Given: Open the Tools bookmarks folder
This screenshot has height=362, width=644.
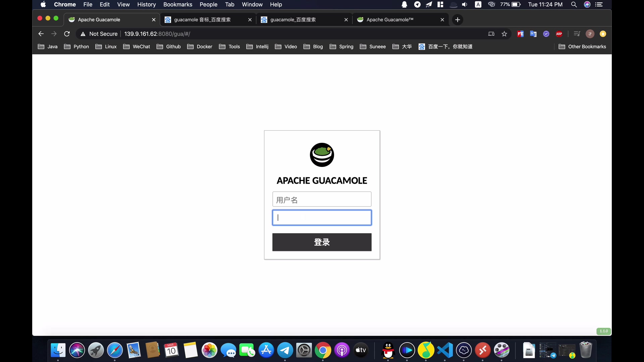Looking at the screenshot, I should [229, 47].
